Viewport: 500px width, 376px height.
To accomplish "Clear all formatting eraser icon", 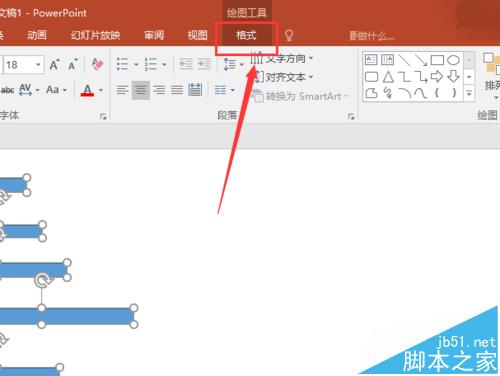I will coord(97,64).
